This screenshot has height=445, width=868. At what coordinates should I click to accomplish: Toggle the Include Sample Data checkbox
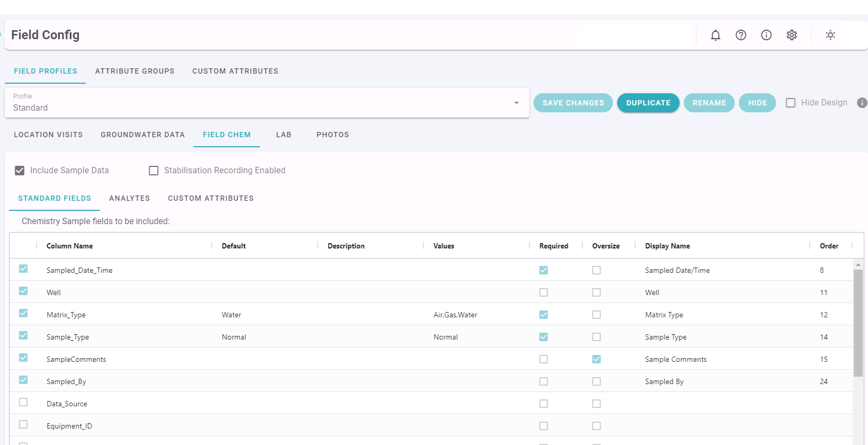[x=20, y=171]
